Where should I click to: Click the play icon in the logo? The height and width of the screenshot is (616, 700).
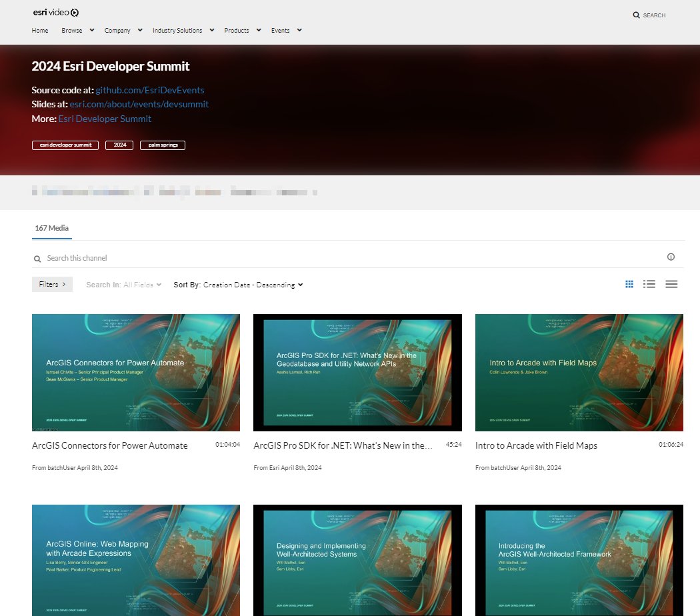[73, 12]
